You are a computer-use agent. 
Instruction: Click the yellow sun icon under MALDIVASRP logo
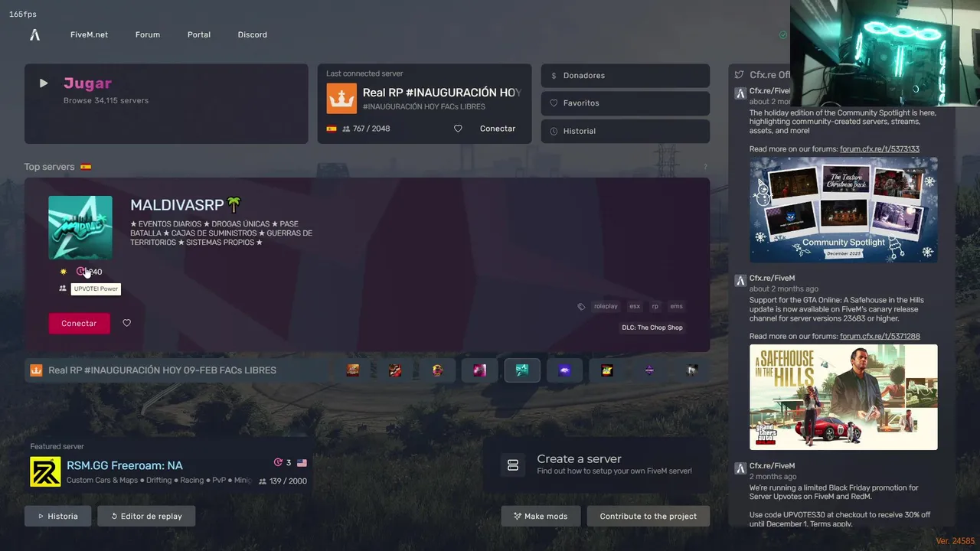64,272
